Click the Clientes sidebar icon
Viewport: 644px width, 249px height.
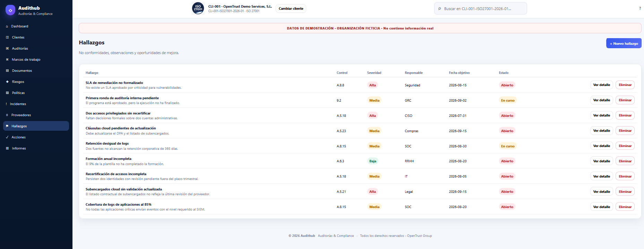pos(7,37)
